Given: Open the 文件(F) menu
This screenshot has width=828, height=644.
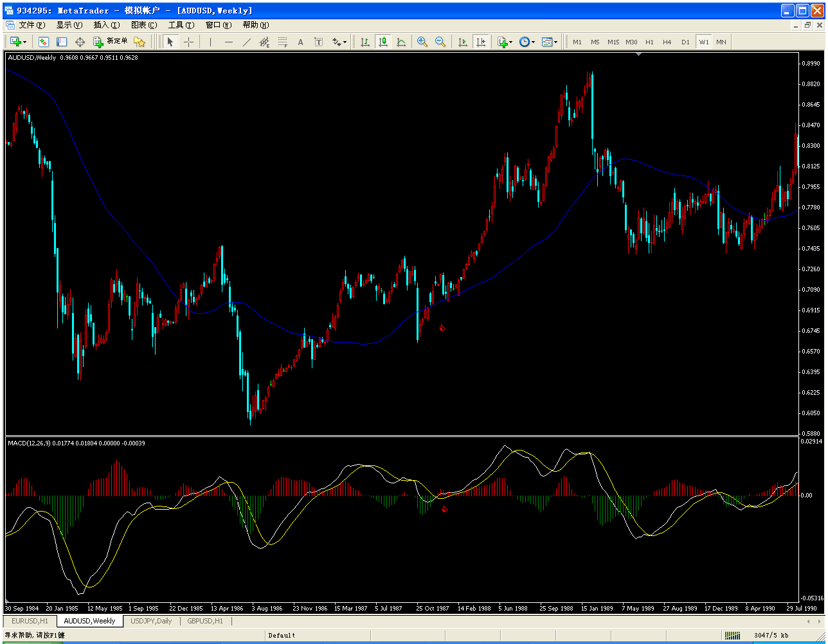Looking at the screenshot, I should pyautogui.click(x=32, y=25).
